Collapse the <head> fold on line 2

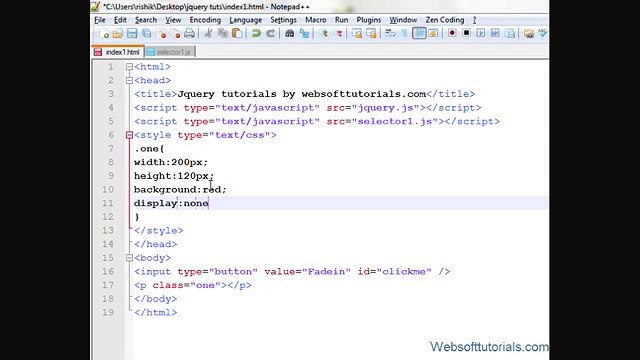point(129,80)
